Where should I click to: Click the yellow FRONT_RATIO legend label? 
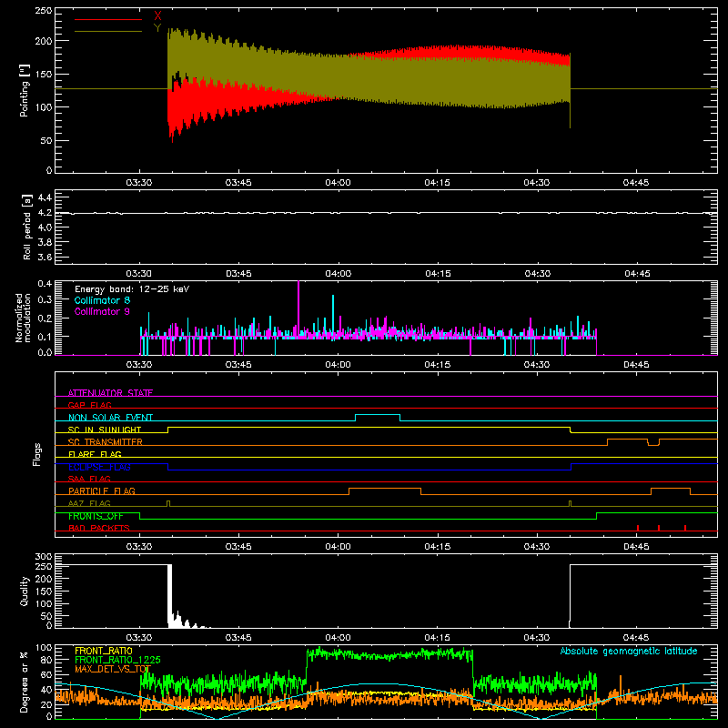coord(104,651)
